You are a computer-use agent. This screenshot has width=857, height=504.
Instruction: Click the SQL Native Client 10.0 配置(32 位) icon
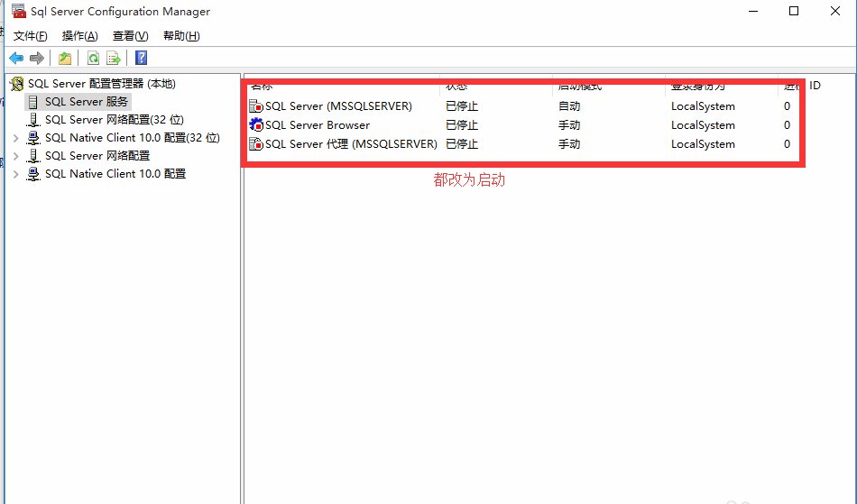point(33,138)
